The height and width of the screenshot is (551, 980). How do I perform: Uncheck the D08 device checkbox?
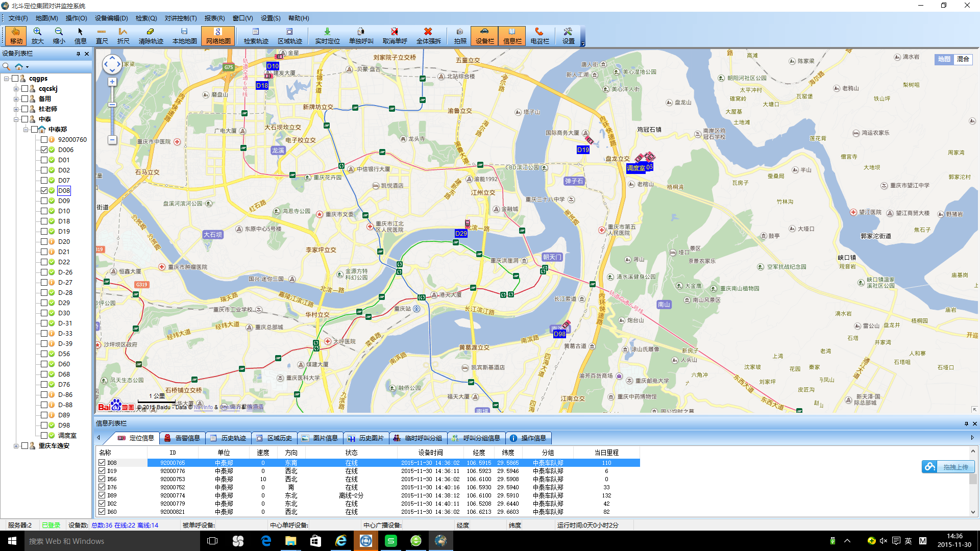click(44, 190)
